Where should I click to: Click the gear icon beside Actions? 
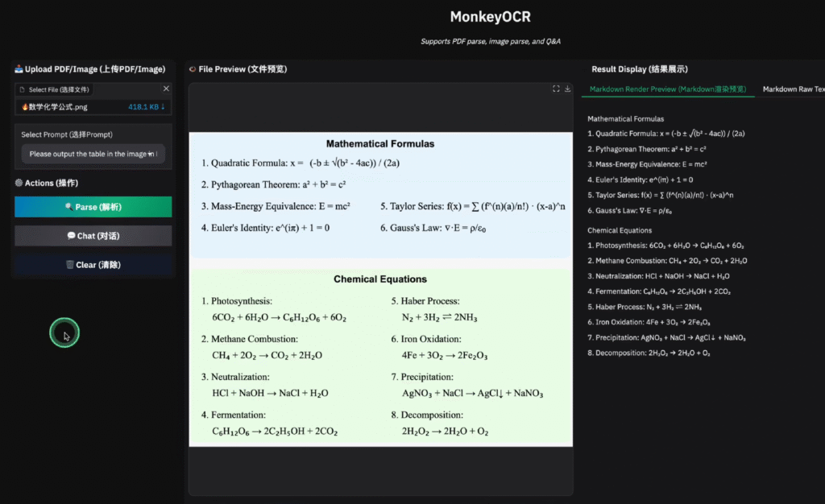point(19,183)
